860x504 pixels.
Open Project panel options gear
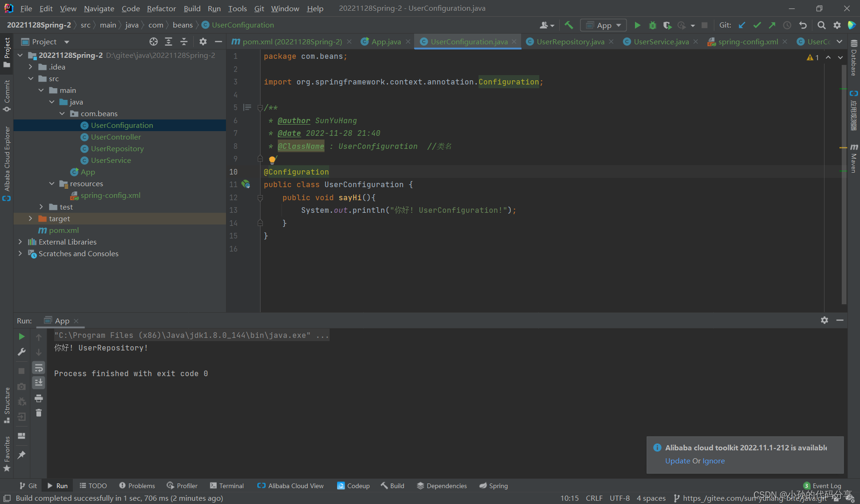coord(203,42)
